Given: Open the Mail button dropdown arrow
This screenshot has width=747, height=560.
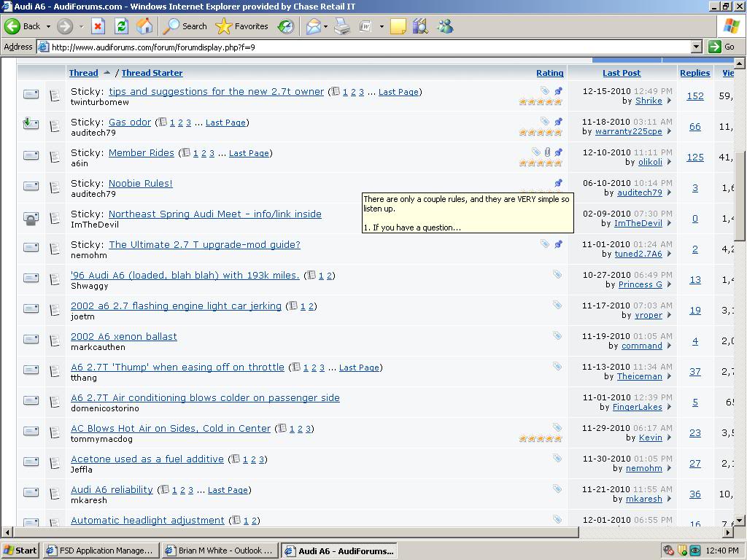Looking at the screenshot, I should [326, 27].
